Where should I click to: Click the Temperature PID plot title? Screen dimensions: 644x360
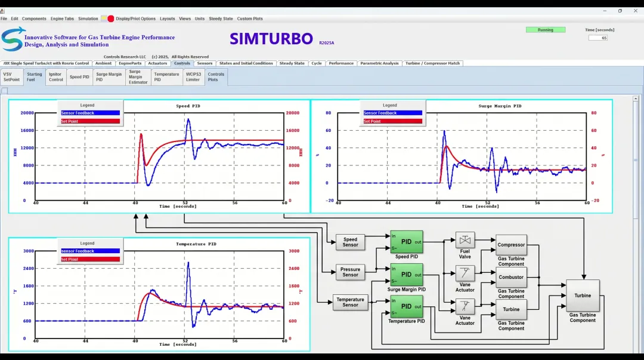point(196,244)
